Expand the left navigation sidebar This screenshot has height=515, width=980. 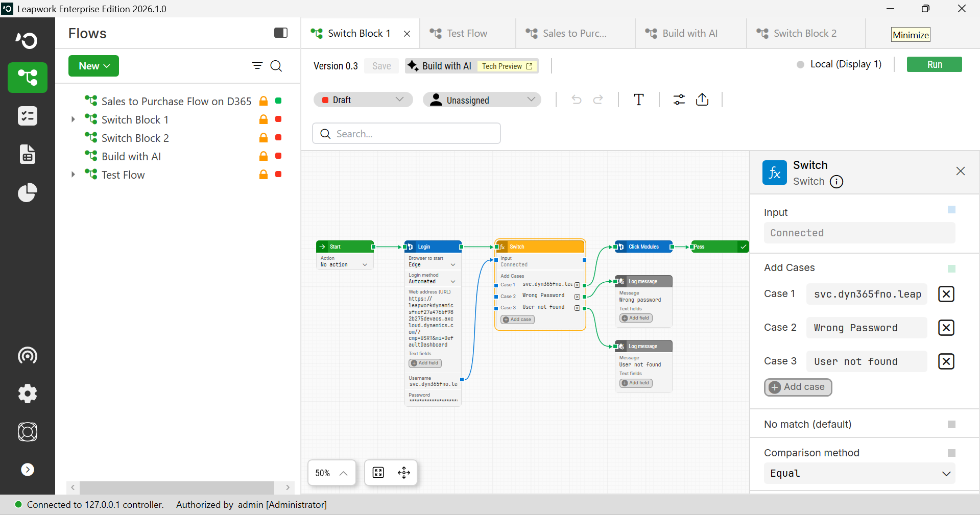(x=28, y=470)
